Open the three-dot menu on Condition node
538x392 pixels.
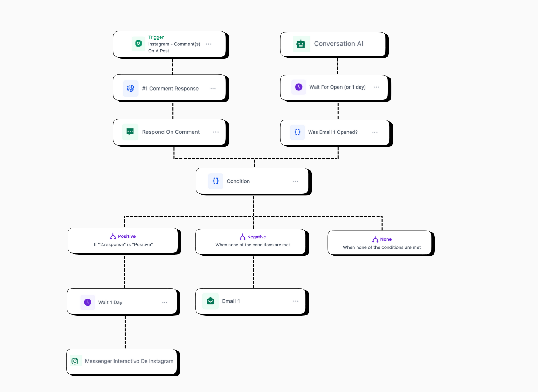[x=296, y=181]
